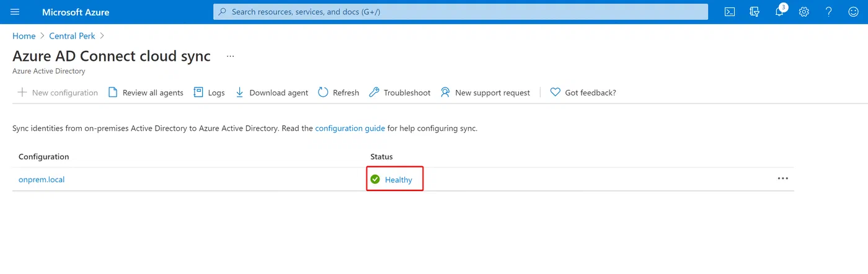
Task: Click the Configuration column header
Action: pos(44,156)
